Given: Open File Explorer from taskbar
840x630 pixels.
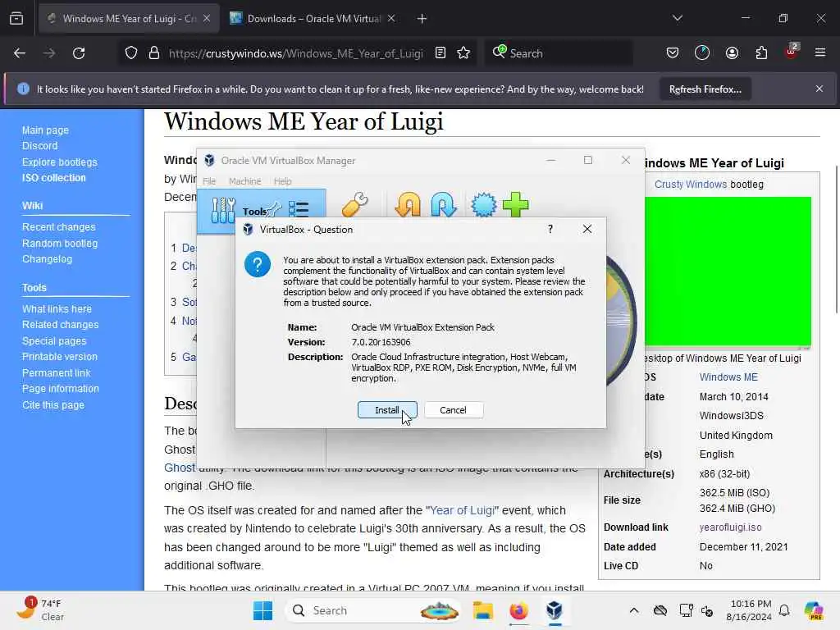Looking at the screenshot, I should coord(482,610).
